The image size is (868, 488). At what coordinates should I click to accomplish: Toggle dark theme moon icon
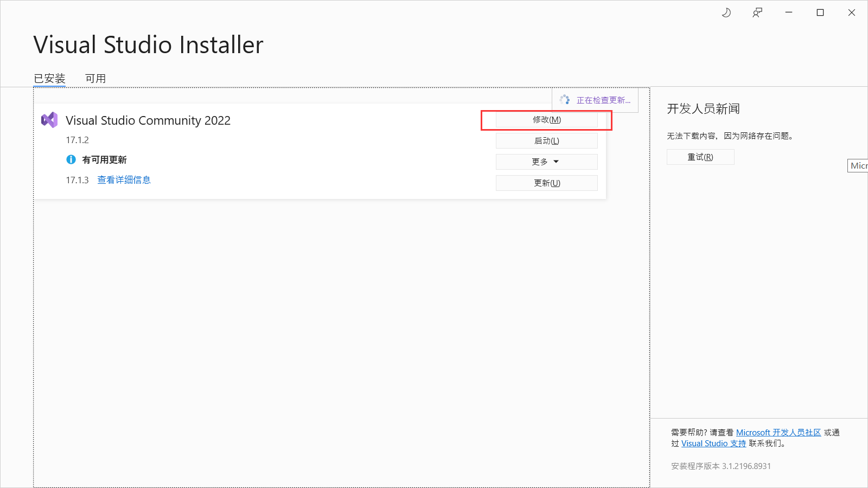point(726,12)
